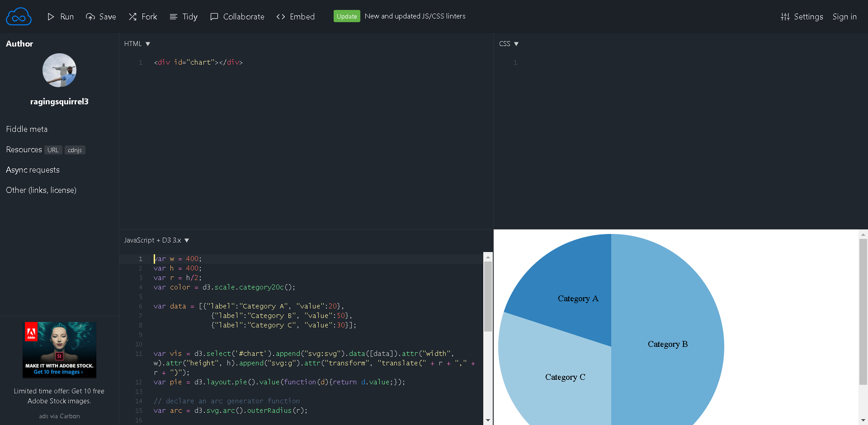This screenshot has height=425, width=868.
Task: Click the Update linters announcement button
Action: (347, 16)
